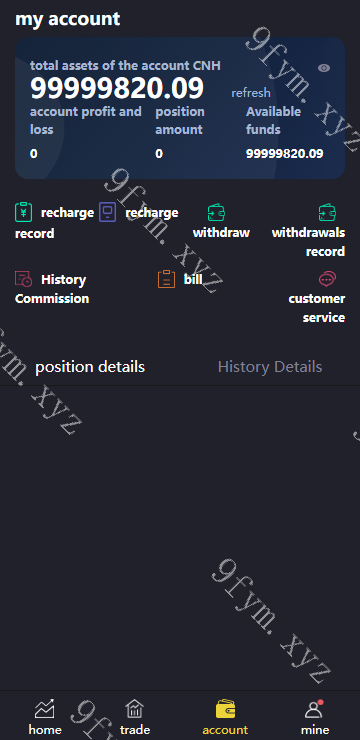
Task: Toggle asset visibility with the eye icon
Action: [324, 68]
